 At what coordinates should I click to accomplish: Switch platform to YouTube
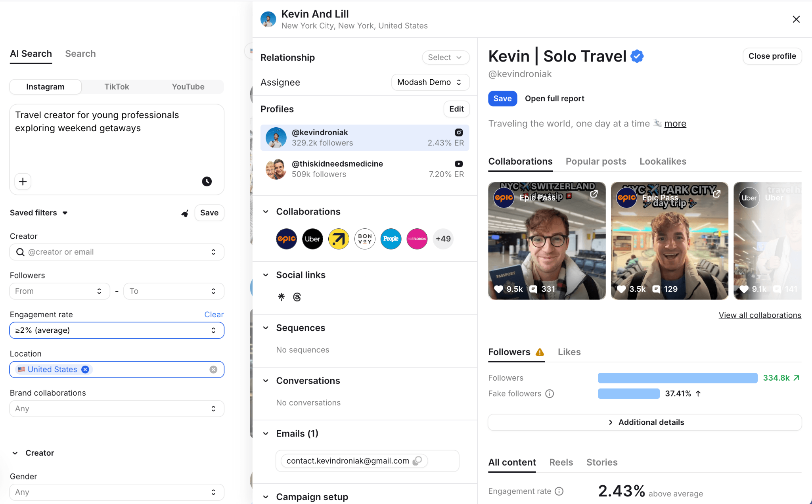(188, 87)
